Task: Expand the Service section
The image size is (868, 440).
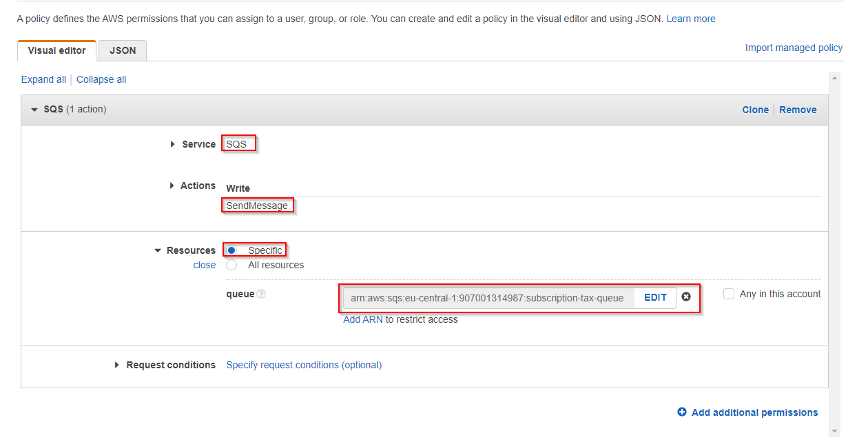Action: click(x=173, y=144)
